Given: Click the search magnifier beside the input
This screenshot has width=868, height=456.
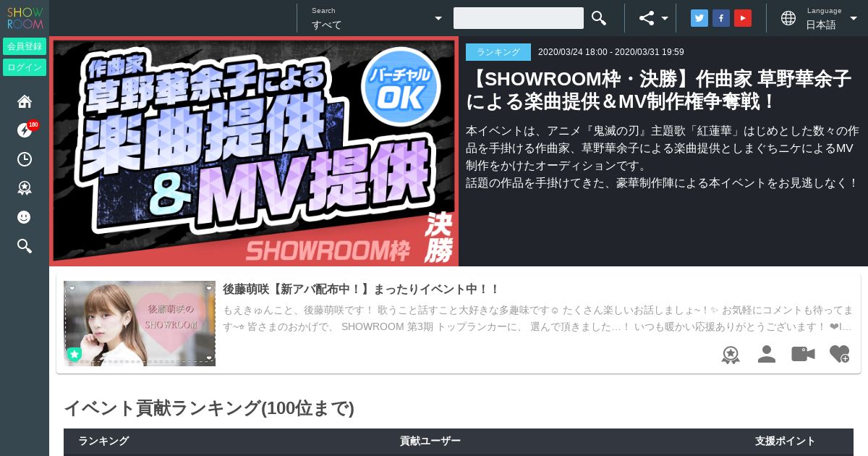Looking at the screenshot, I should pyautogui.click(x=598, y=18).
